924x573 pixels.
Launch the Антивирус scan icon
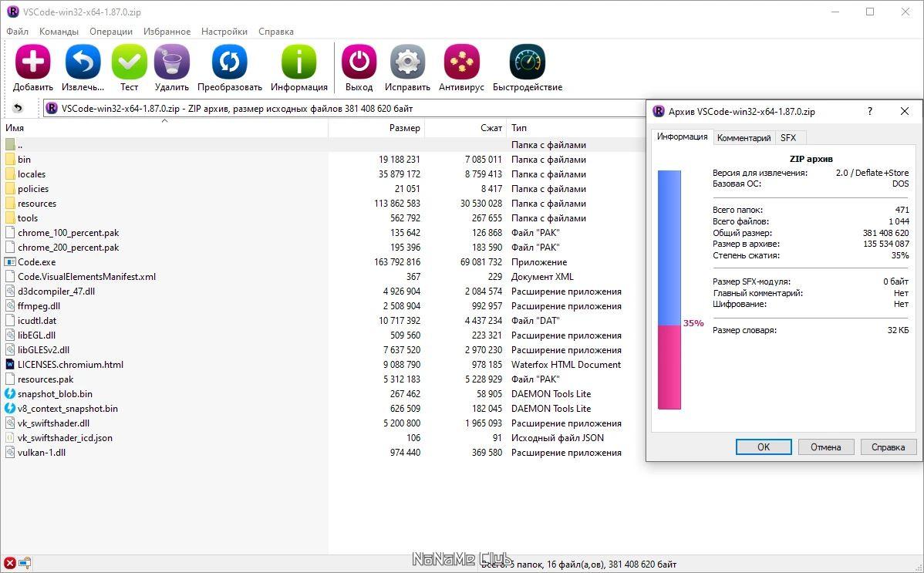pos(461,62)
